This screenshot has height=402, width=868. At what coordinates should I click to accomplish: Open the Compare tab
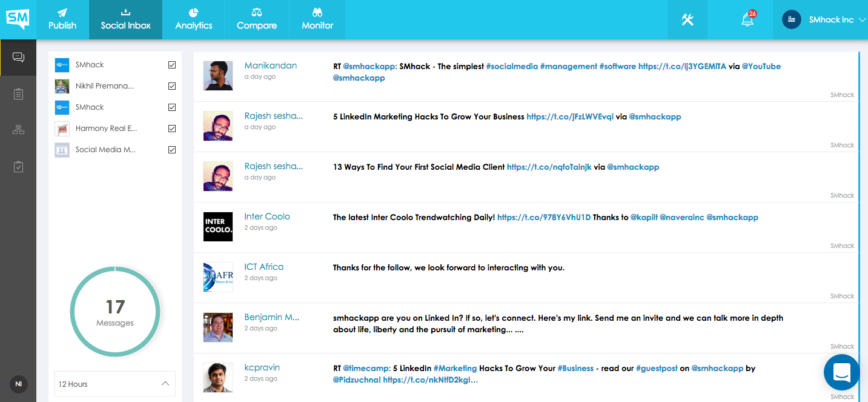tap(257, 19)
